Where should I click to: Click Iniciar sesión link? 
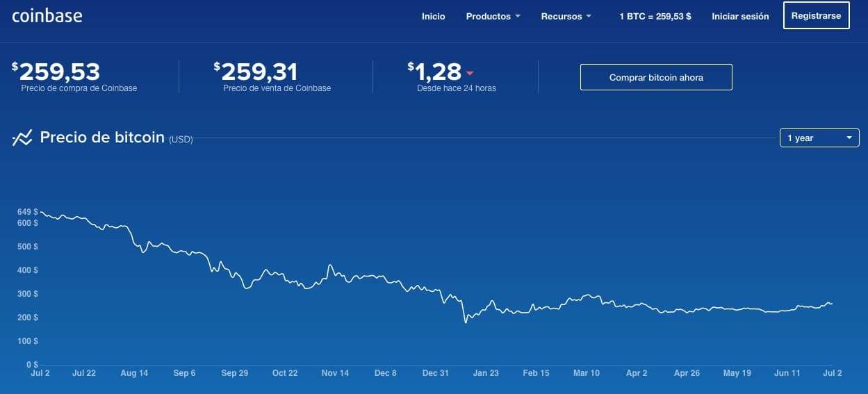(740, 16)
